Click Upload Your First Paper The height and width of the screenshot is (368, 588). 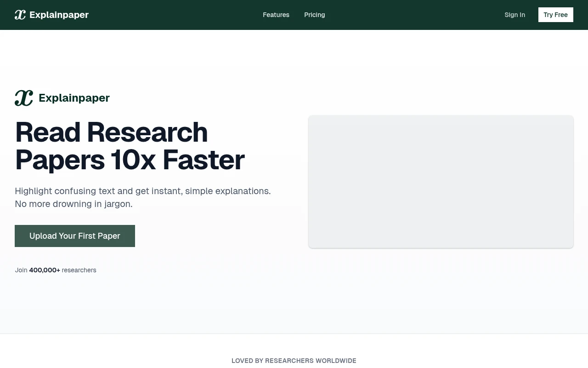pos(75,236)
